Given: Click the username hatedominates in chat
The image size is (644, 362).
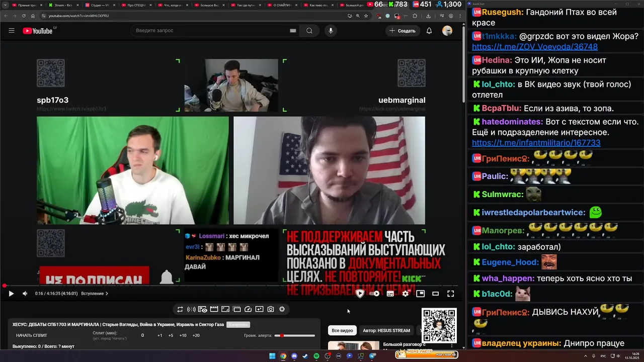Looking at the screenshot, I should tap(512, 122).
